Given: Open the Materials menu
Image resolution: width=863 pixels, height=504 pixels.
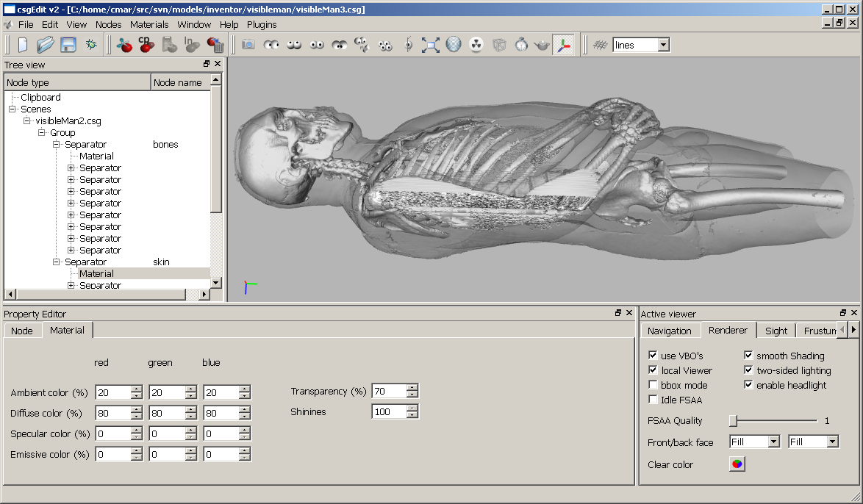Looking at the screenshot, I should (149, 24).
